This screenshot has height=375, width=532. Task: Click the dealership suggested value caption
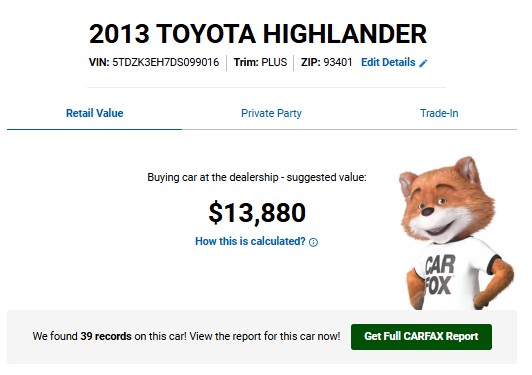[257, 177]
